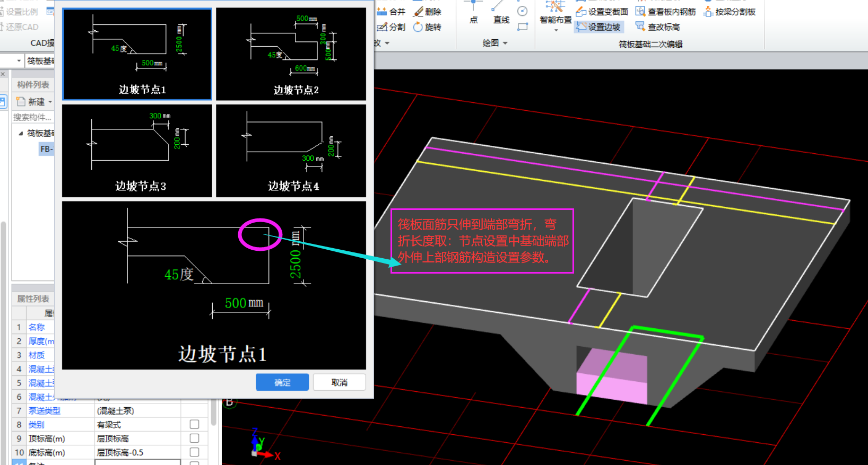This screenshot has height=465, width=868.
Task: Pick the rectangle drawing tool icon
Action: pyautogui.click(x=523, y=27)
